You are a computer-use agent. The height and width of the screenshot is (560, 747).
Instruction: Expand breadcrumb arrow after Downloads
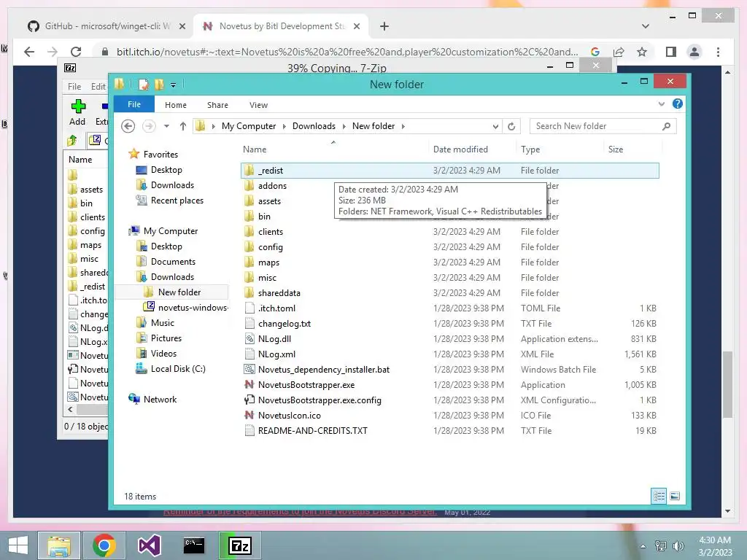point(344,126)
